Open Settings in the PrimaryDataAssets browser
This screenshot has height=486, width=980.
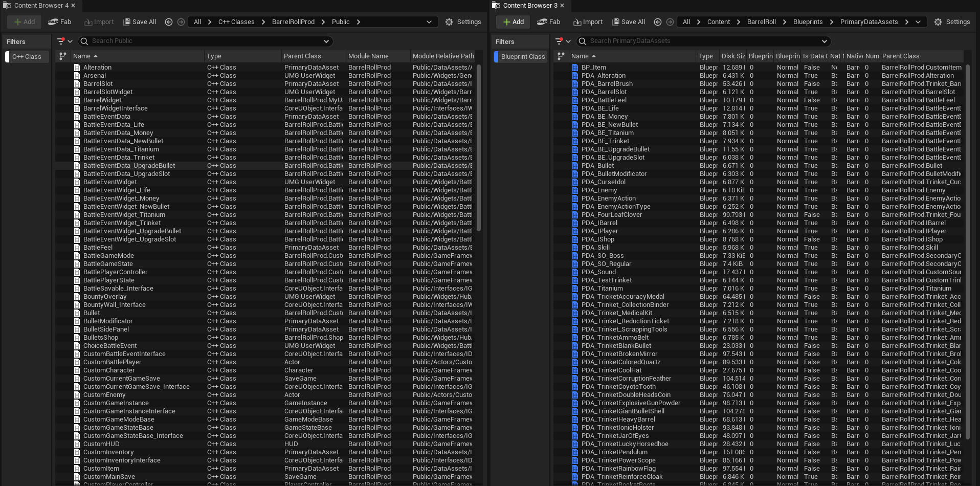952,22
